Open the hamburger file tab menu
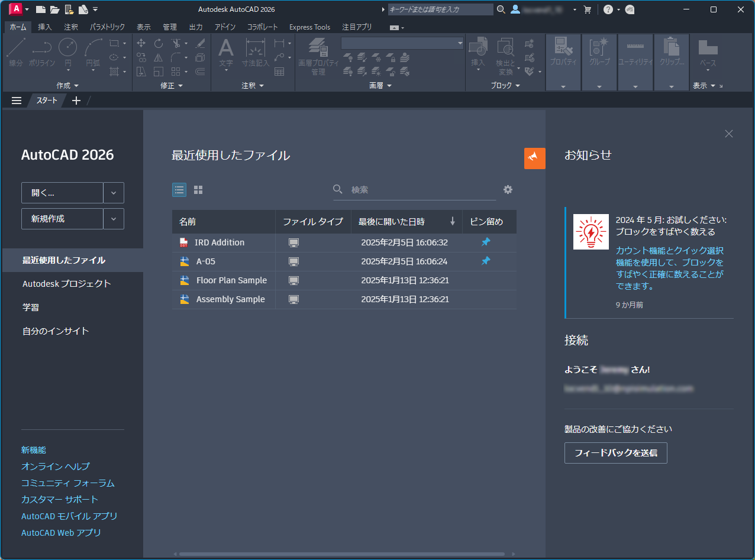The width and height of the screenshot is (755, 560). tap(17, 101)
